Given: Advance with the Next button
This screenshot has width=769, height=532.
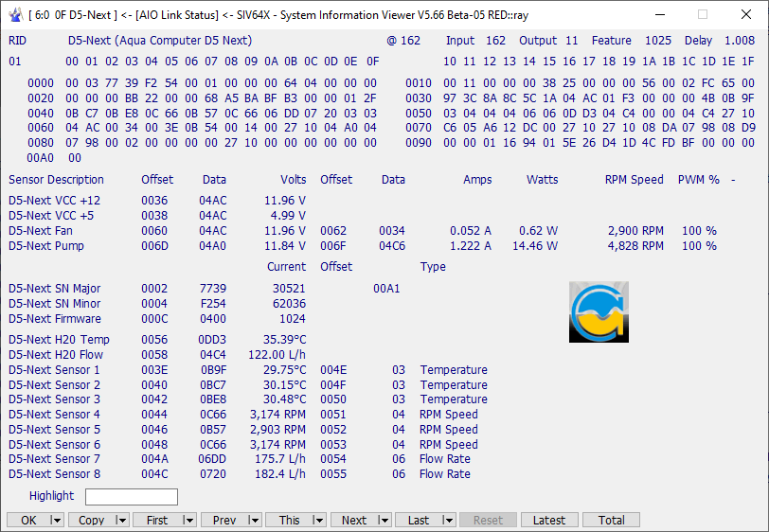Looking at the screenshot, I should click(353, 520).
